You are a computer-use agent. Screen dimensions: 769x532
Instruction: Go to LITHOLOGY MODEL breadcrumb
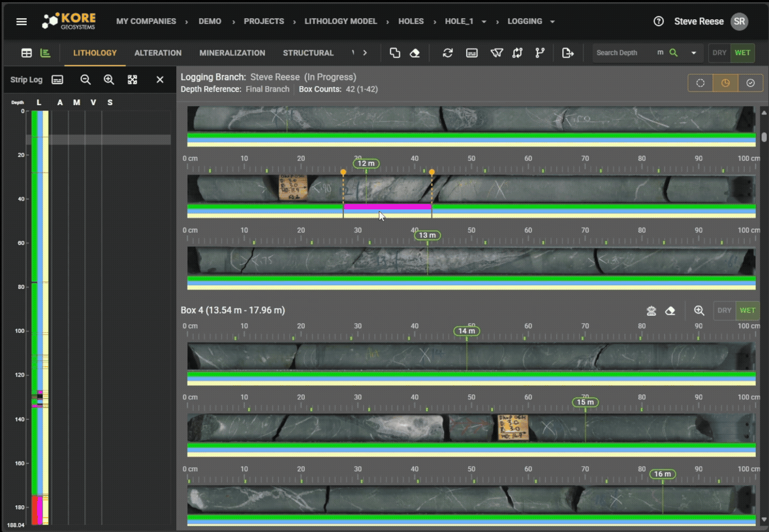click(x=341, y=21)
